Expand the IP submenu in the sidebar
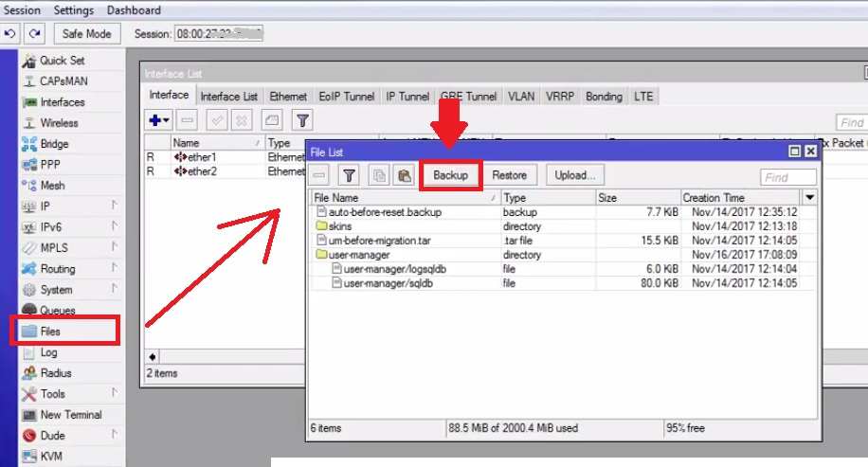 click(x=45, y=207)
